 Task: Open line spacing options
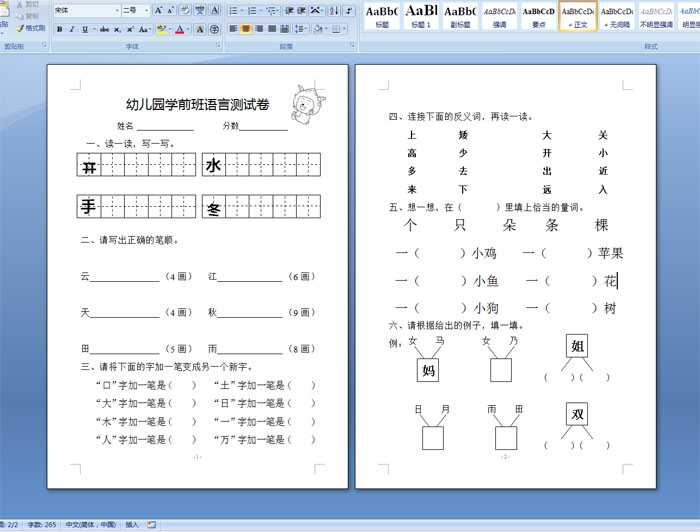[301, 29]
